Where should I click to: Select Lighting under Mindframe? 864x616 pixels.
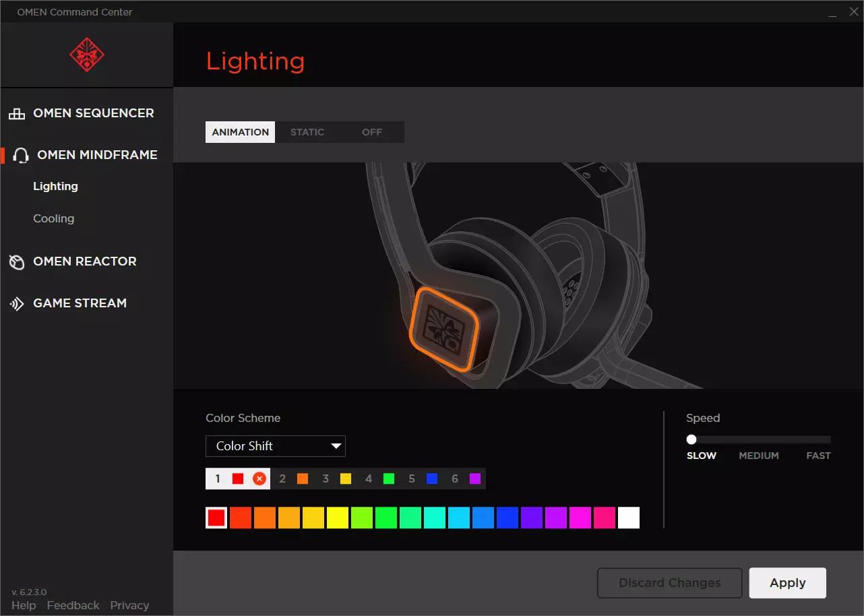pyautogui.click(x=55, y=186)
